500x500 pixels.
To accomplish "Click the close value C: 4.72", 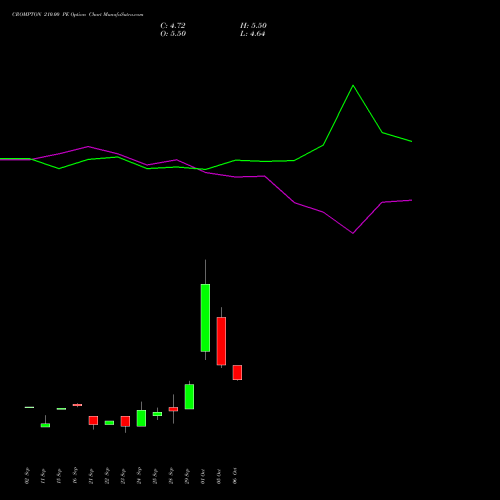I will coord(173,26).
